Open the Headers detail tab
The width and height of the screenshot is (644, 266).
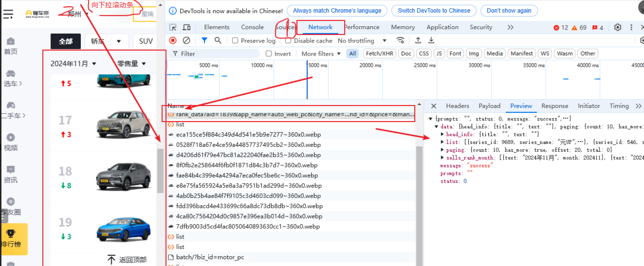[x=458, y=106]
